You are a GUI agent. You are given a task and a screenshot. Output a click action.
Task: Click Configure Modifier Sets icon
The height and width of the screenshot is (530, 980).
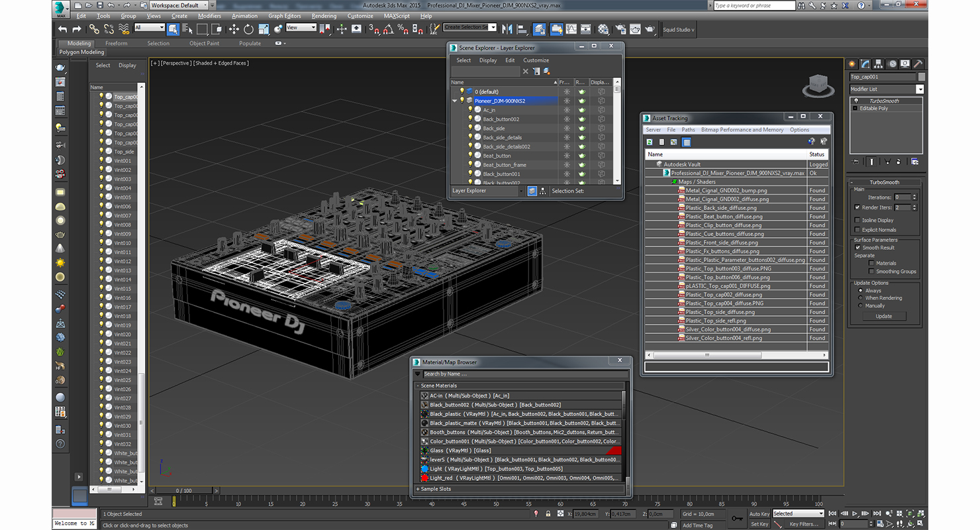[915, 161]
